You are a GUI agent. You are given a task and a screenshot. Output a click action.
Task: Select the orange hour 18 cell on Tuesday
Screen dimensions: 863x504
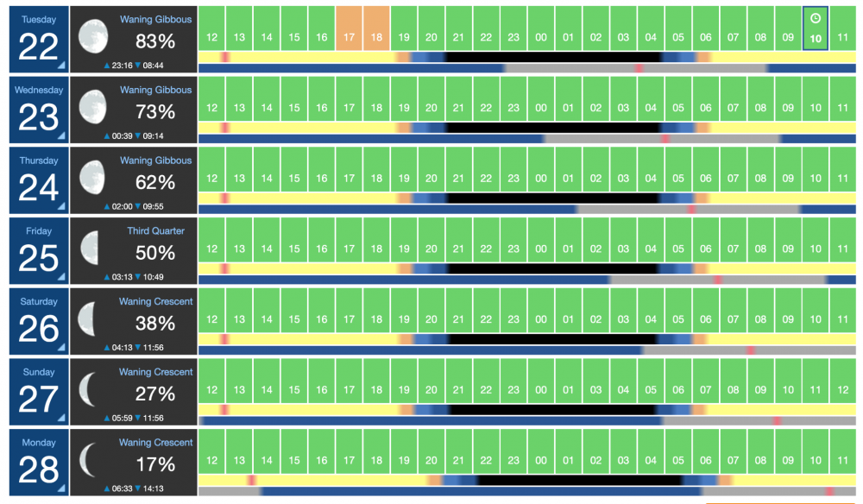click(376, 28)
